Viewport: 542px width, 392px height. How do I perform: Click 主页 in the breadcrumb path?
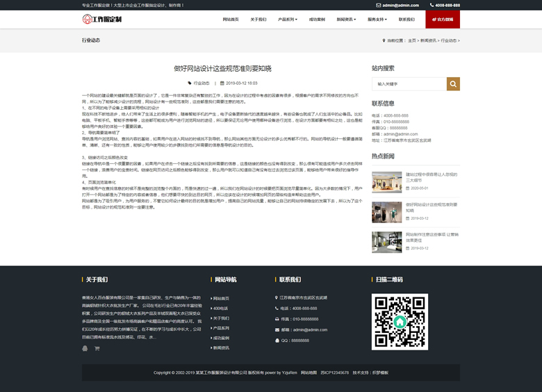click(412, 40)
